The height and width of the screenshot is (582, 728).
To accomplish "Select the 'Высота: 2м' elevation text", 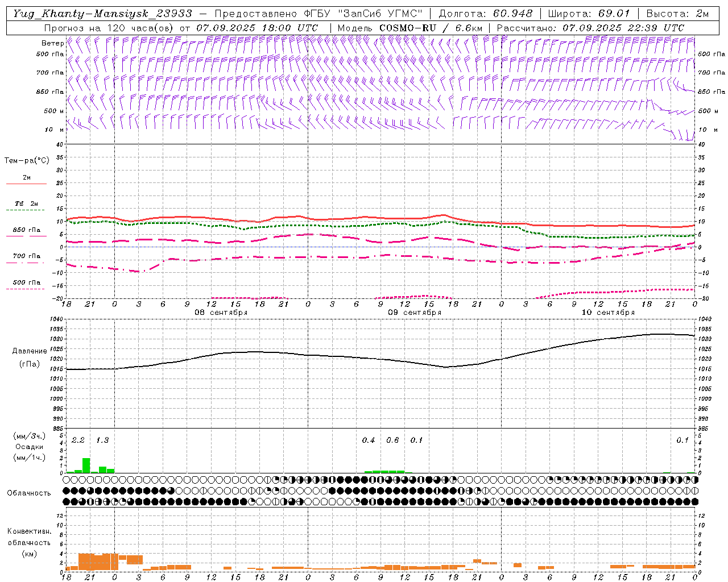I will (x=677, y=14).
